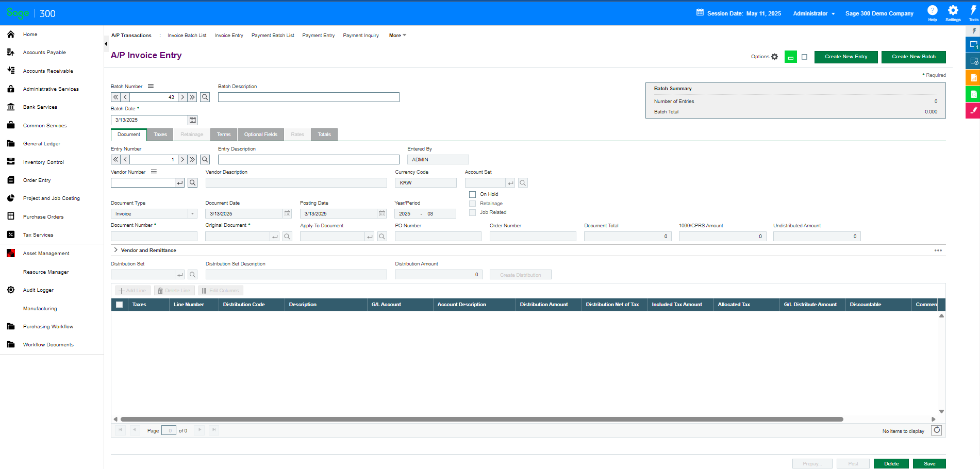Image resolution: width=980 pixels, height=469 pixels.
Task: Go to last batch number
Action: (x=192, y=97)
